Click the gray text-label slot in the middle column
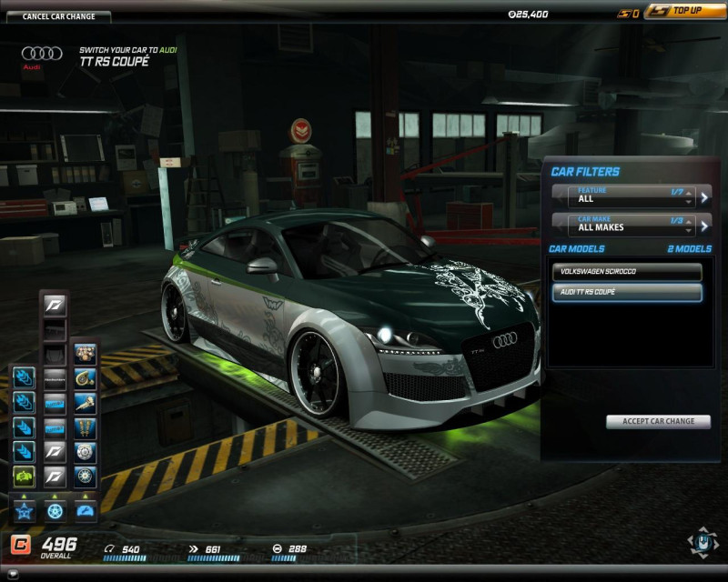The image size is (728, 582). (55, 379)
